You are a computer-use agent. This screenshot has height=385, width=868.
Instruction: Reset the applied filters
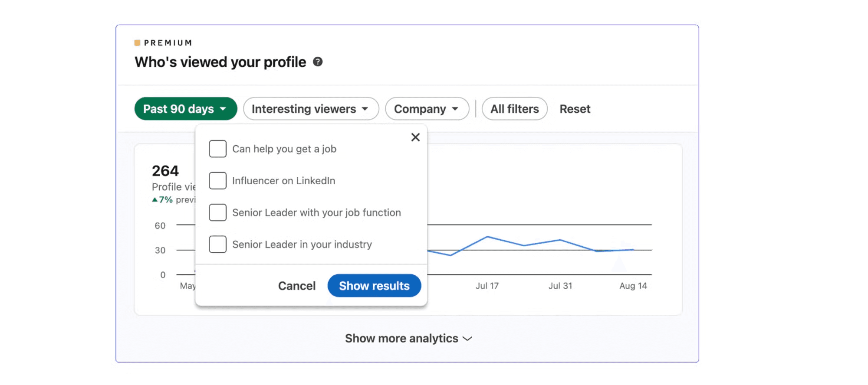tap(575, 109)
